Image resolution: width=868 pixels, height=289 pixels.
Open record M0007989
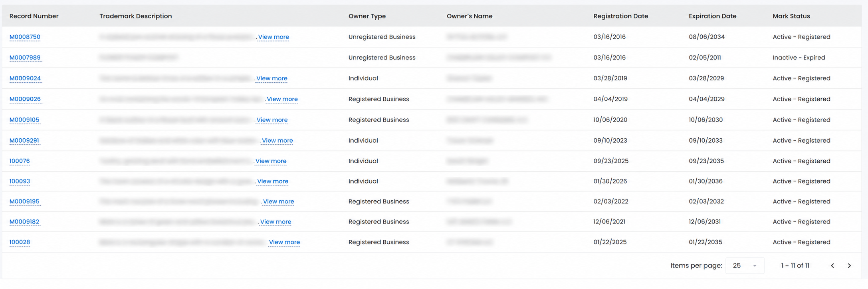25,58
